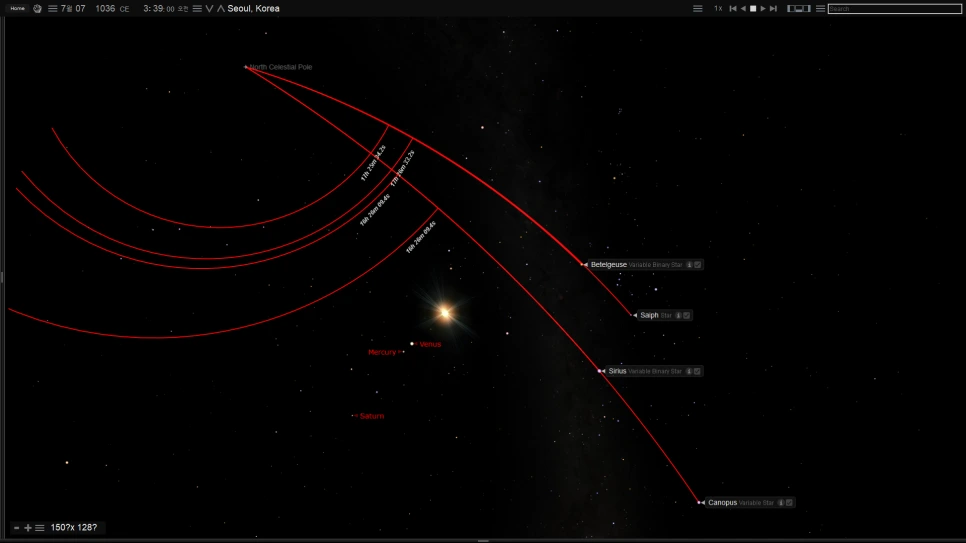Screen dimensions: 966x543
Task: Click the Betelgeuse star label
Action: 609,265
